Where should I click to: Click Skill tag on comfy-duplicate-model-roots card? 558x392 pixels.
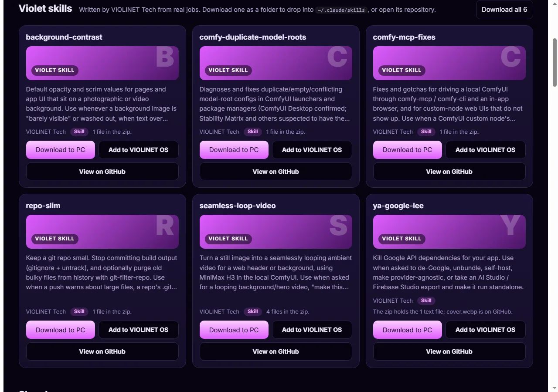click(x=253, y=132)
